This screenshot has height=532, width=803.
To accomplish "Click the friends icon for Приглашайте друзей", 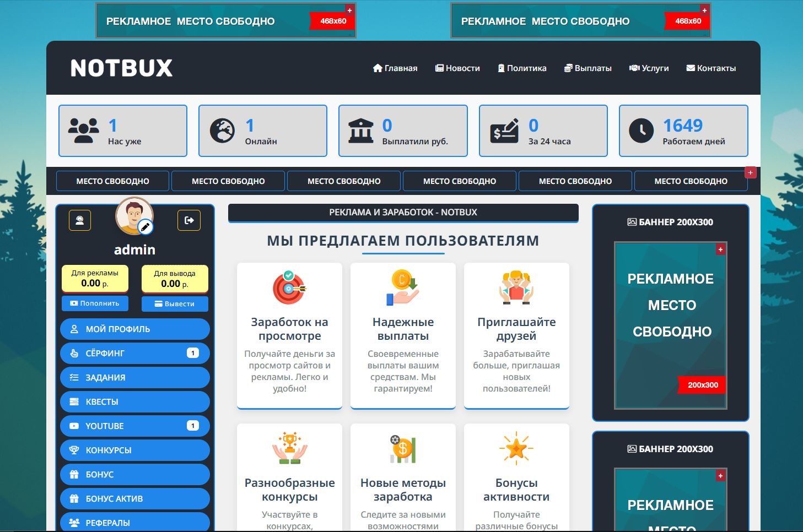I will click(x=516, y=287).
